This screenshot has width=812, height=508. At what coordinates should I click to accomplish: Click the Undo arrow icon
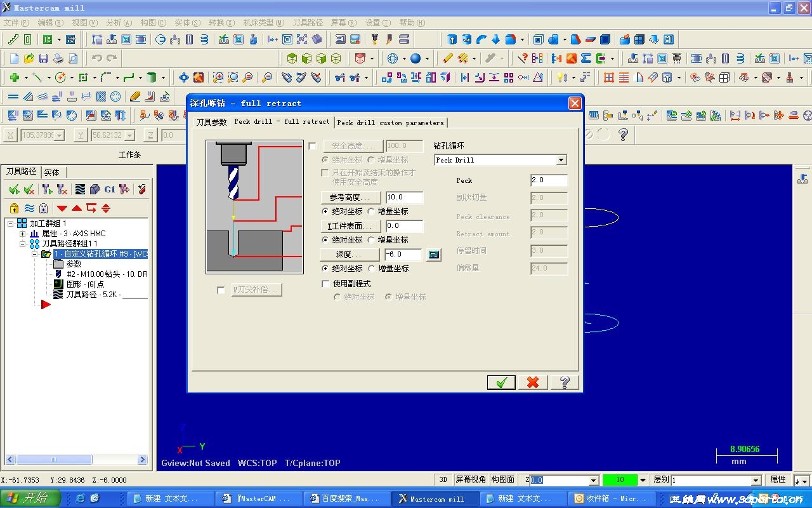(x=96, y=58)
